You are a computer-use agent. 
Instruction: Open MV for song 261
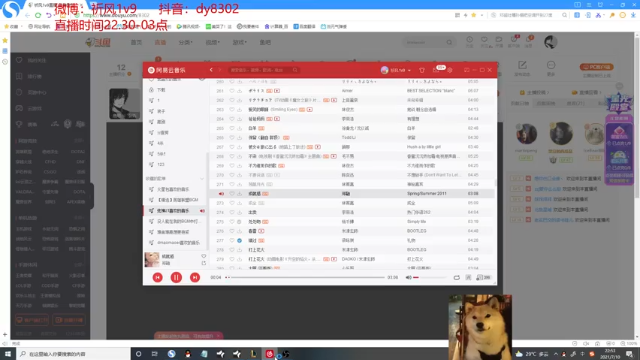click(277, 91)
